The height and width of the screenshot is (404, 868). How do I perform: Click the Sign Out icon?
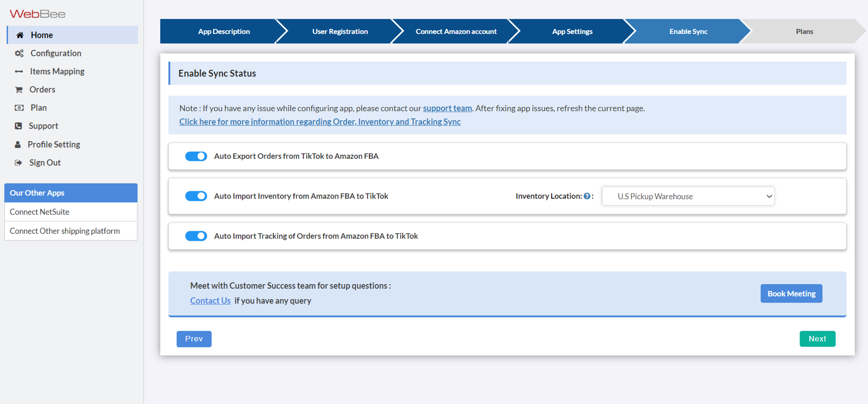(x=19, y=162)
